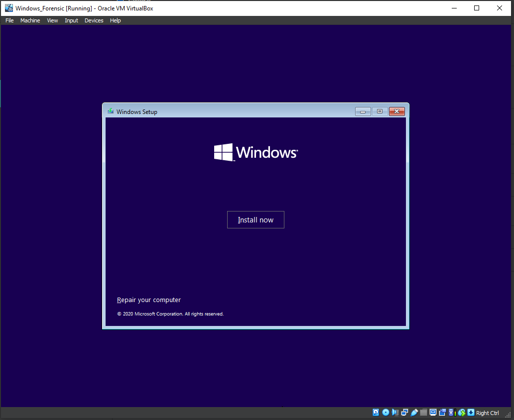Click the Windows Setup title bar icon
The height and width of the screenshot is (420, 514).
pyautogui.click(x=110, y=111)
